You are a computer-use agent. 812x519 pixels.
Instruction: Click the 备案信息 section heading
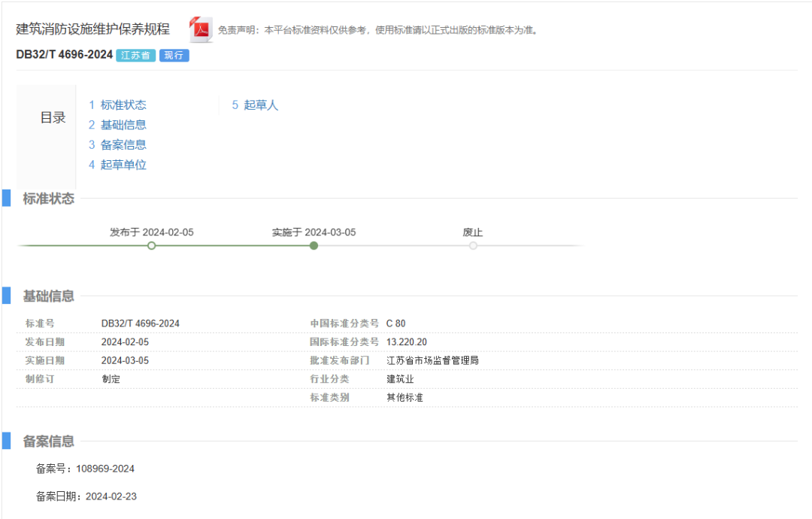[x=49, y=442]
